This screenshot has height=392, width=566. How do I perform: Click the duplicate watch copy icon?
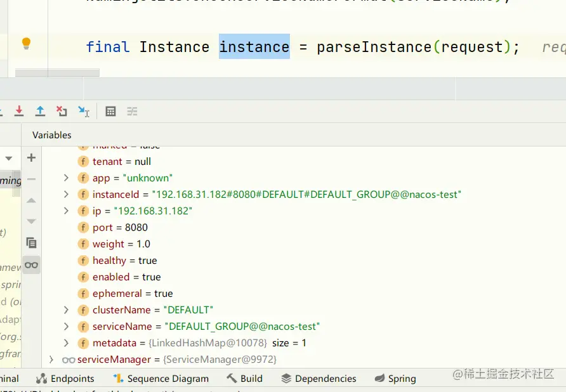click(x=31, y=243)
